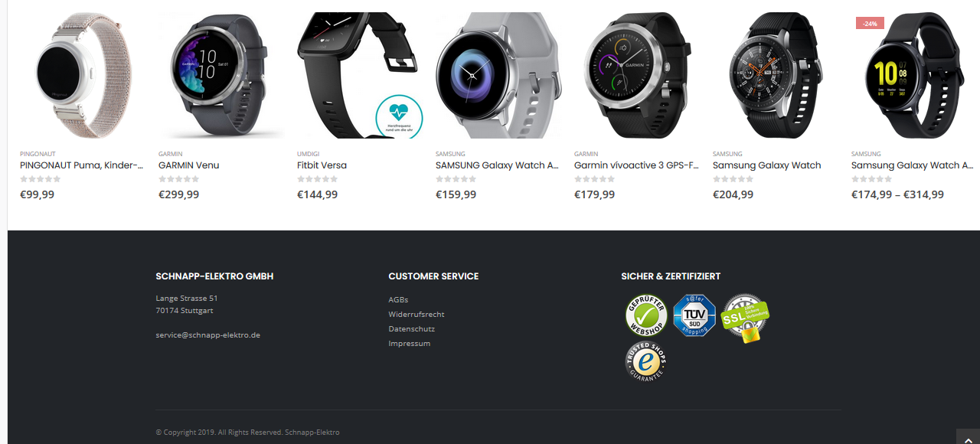
Task: Click the Geprüfter Webshop certification badge
Action: pyautogui.click(x=646, y=315)
